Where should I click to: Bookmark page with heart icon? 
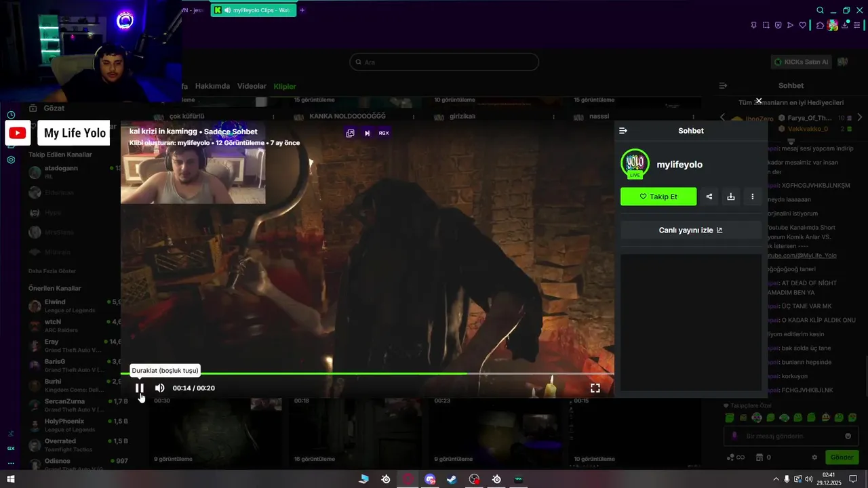click(x=803, y=25)
